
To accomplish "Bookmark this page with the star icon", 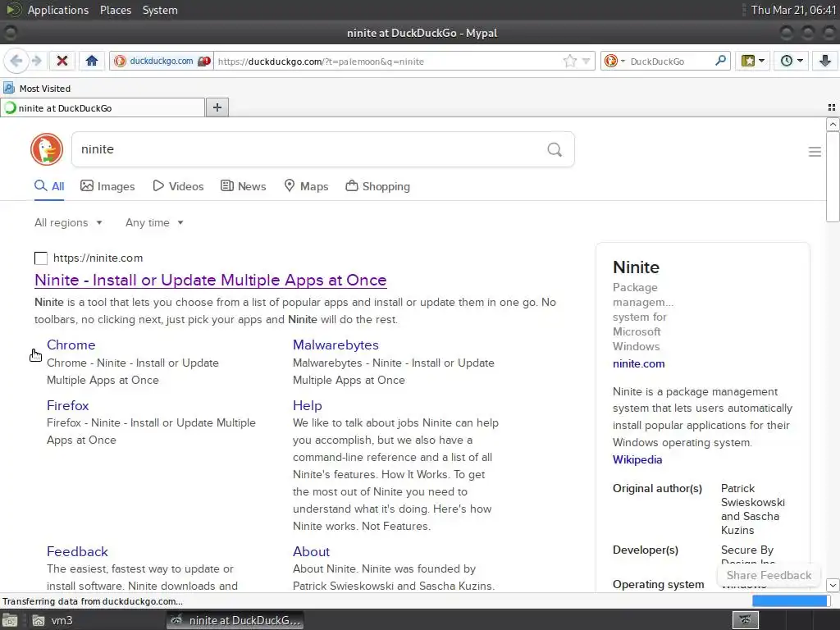I will pos(570,61).
